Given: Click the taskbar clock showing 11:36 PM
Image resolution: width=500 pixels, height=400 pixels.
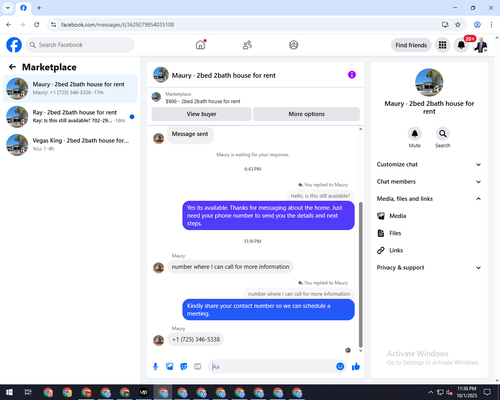Looking at the screenshot, I should click(x=467, y=392).
